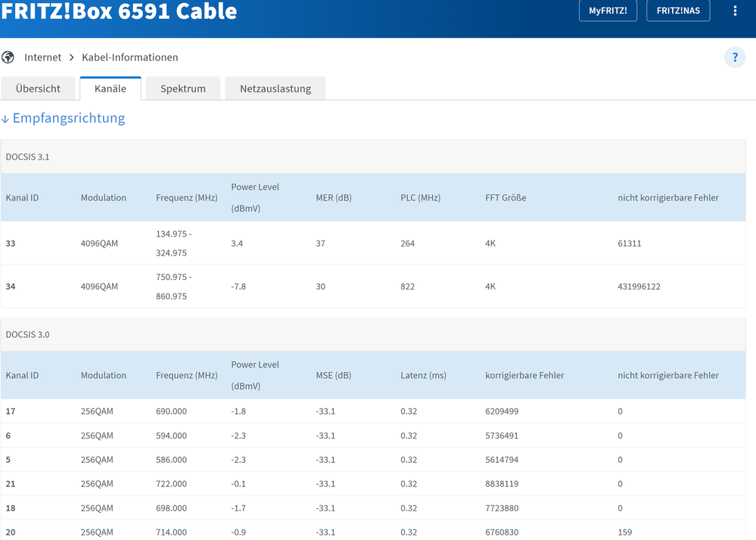Click power level value -1.8
Screen dimensions: 756x540
coord(238,411)
